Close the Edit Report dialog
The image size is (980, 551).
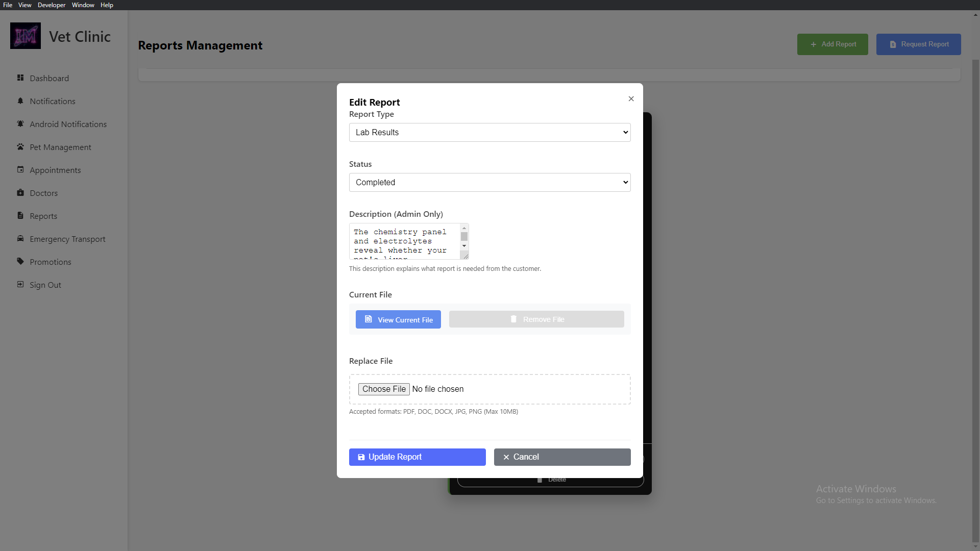(631, 98)
